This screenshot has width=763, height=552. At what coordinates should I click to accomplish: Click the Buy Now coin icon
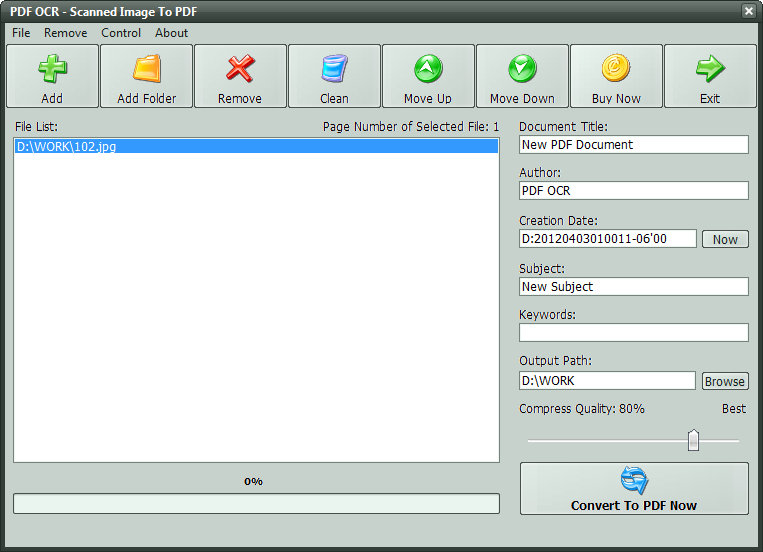[616, 68]
